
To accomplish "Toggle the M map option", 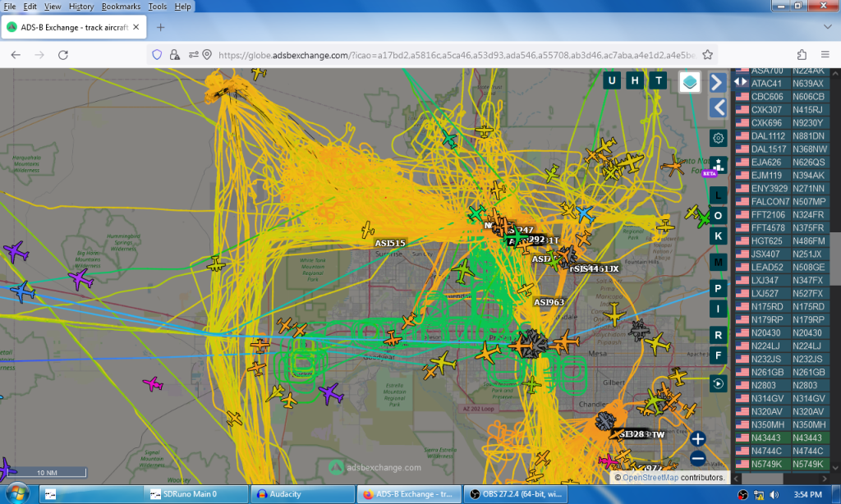I will pos(718,263).
